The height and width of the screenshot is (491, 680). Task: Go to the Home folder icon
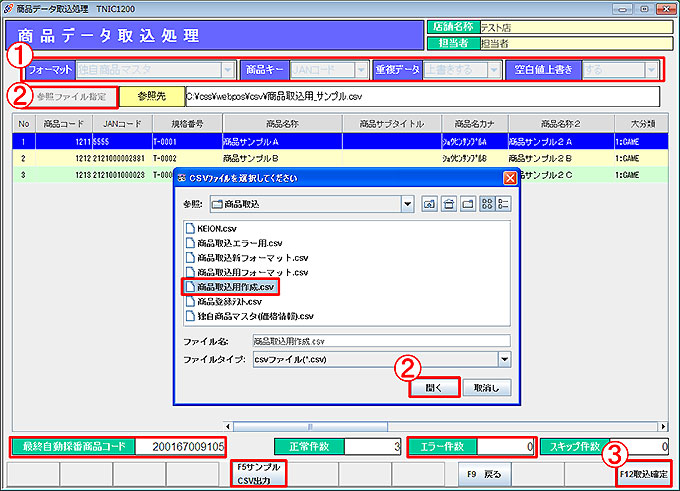coord(450,204)
